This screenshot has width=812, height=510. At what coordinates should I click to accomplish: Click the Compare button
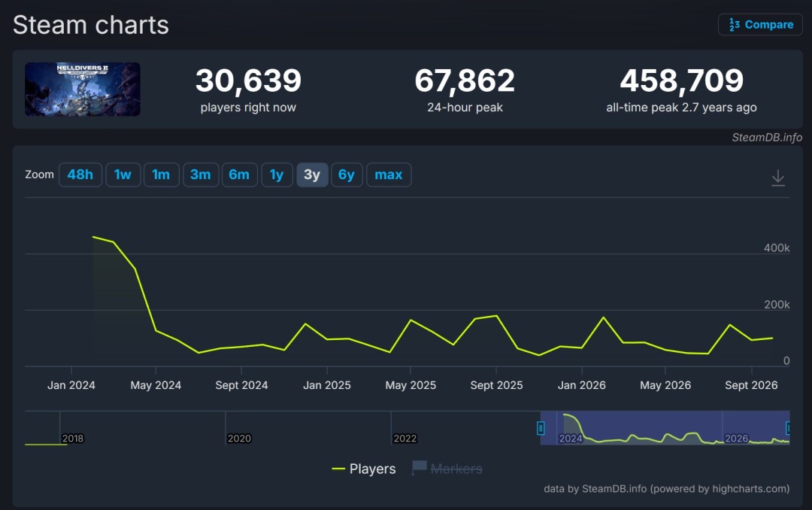(760, 24)
